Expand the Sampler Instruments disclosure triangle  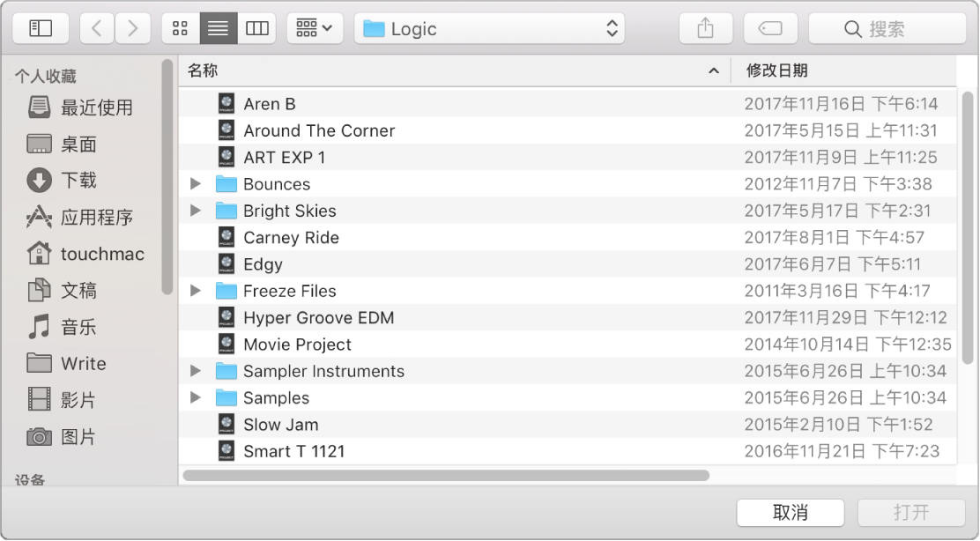[197, 371]
